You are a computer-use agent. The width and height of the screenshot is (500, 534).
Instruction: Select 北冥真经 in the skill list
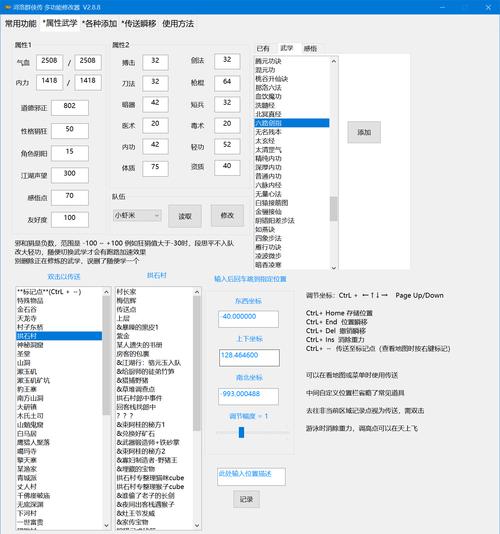coord(292,114)
